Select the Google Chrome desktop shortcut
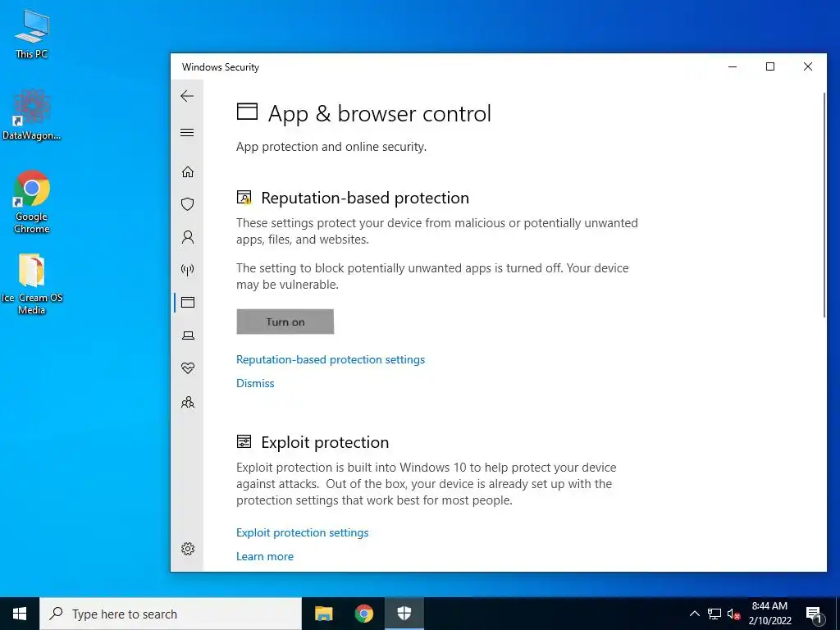Screen dimensions: 840x630 (32, 202)
